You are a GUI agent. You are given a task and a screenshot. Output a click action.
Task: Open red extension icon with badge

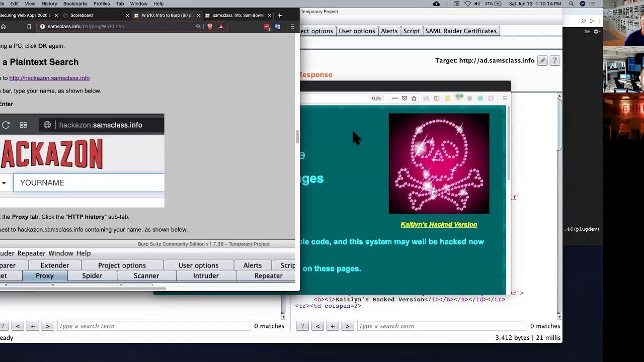(267, 27)
